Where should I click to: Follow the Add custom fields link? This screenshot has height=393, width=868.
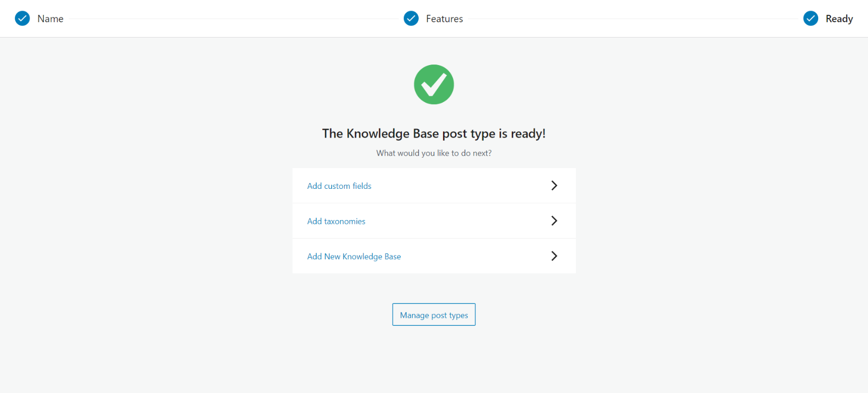[x=339, y=186]
